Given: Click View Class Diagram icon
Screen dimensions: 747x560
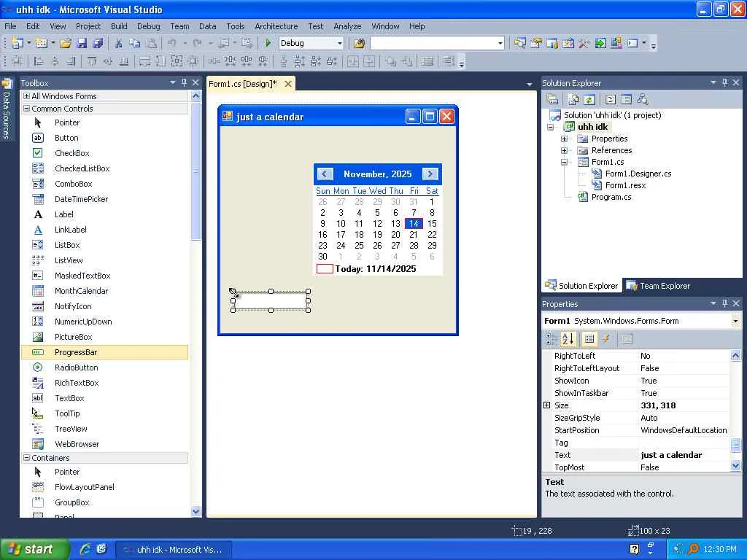Looking at the screenshot, I should click(642, 99).
